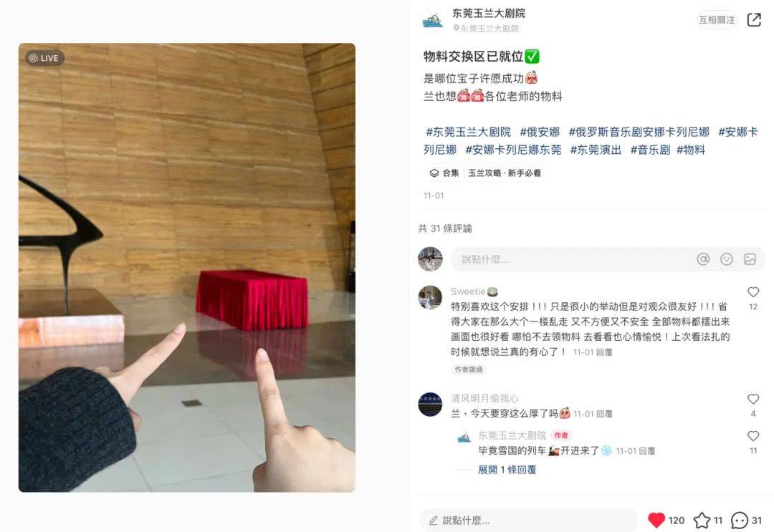The height and width of the screenshot is (532, 774).
Task: Open the 东莞玉兰大剧院 location tag under the username
Action: pyautogui.click(x=486, y=29)
